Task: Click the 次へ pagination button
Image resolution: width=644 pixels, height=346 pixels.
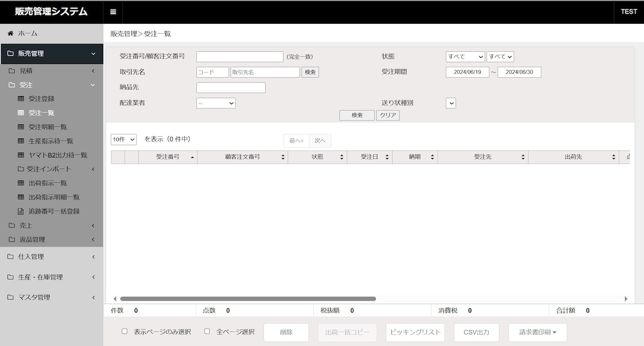Action: click(320, 141)
